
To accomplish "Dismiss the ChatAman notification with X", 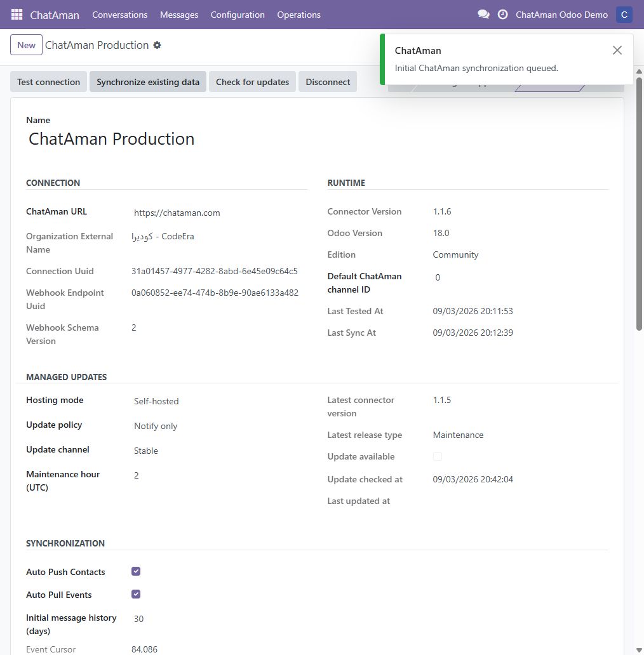I will point(617,50).
